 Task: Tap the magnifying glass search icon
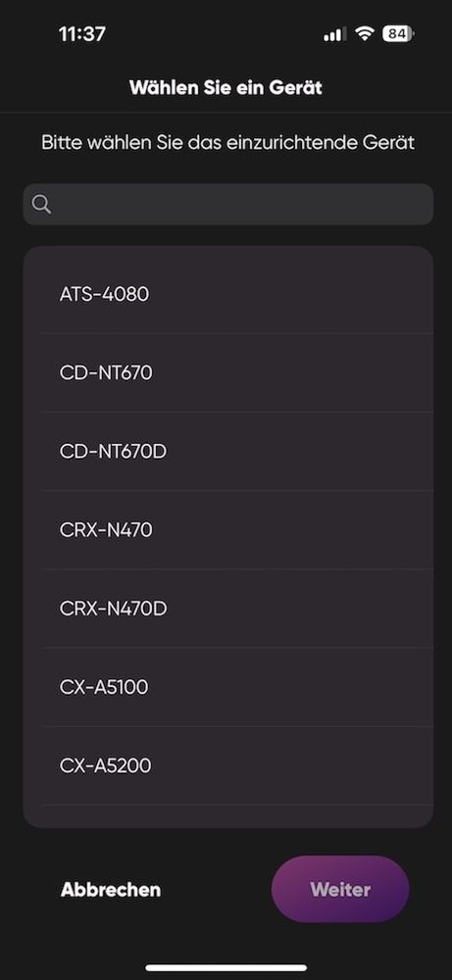pyautogui.click(x=41, y=205)
